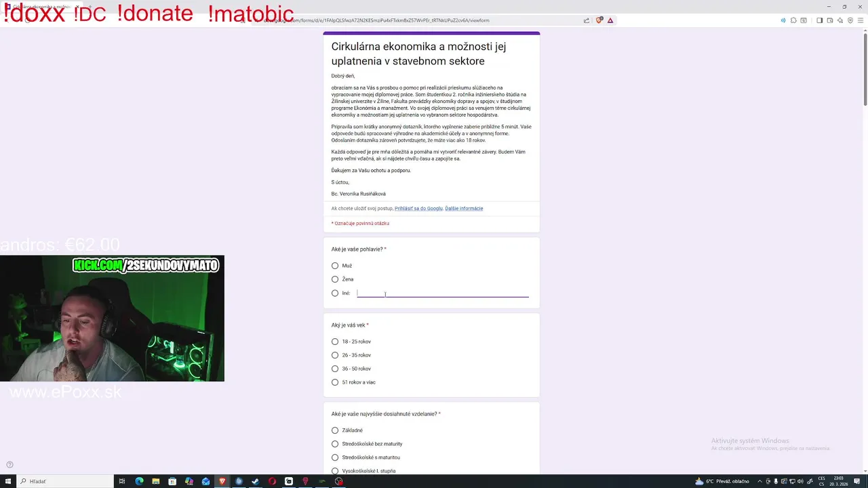
Task: Select Vysokoškolské I. stupňa option
Action: [335, 471]
